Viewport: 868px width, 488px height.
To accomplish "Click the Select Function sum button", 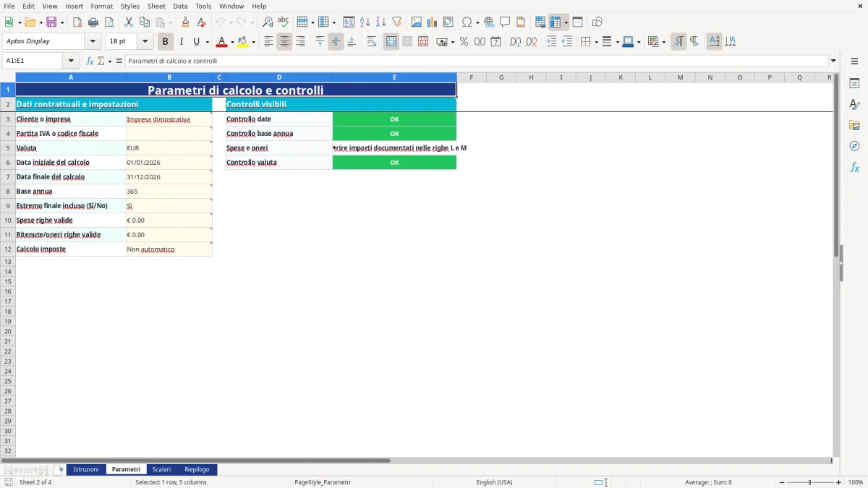I will 101,61.
